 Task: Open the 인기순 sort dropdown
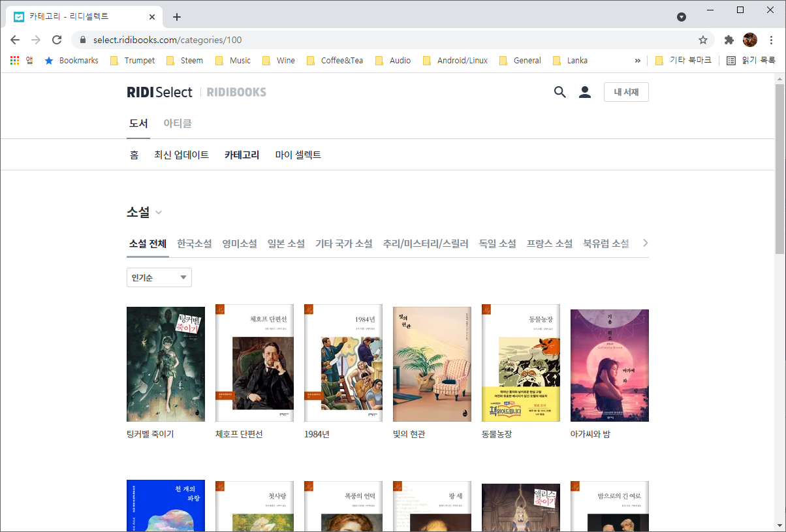[159, 277]
